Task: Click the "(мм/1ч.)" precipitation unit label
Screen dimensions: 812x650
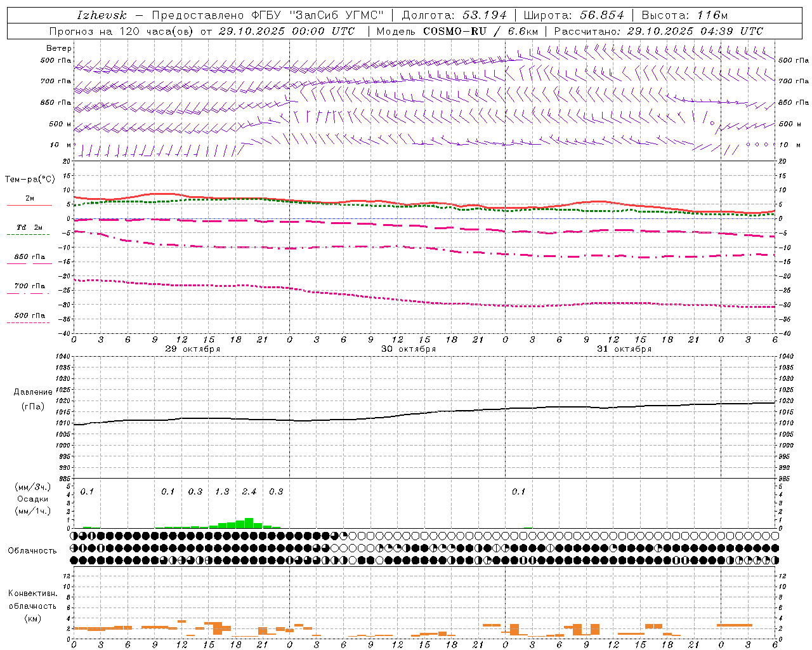Action: (33, 511)
